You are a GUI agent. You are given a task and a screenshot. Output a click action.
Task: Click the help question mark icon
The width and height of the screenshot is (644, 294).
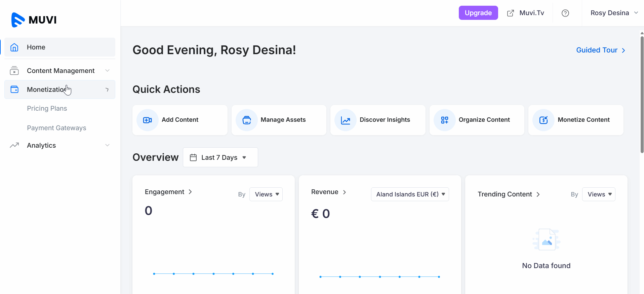click(565, 13)
